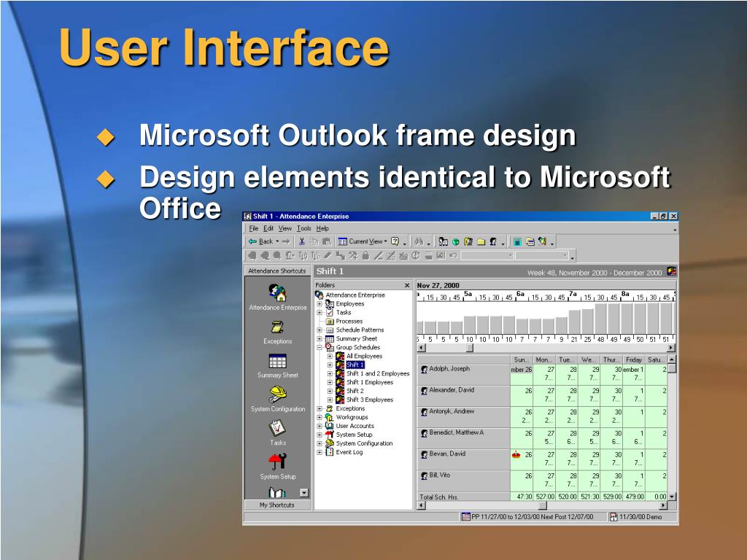Expand the Shift 2 schedule node
747x560 pixels.
pyautogui.click(x=330, y=391)
